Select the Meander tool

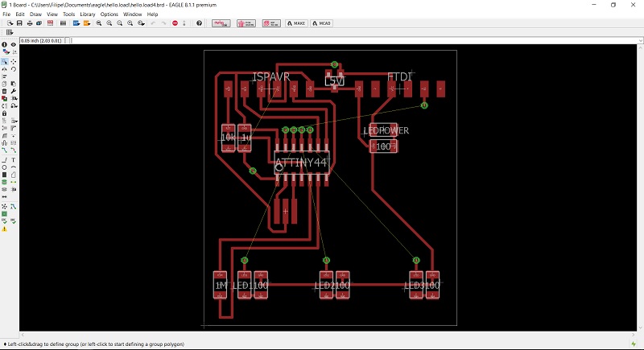(x=5, y=142)
